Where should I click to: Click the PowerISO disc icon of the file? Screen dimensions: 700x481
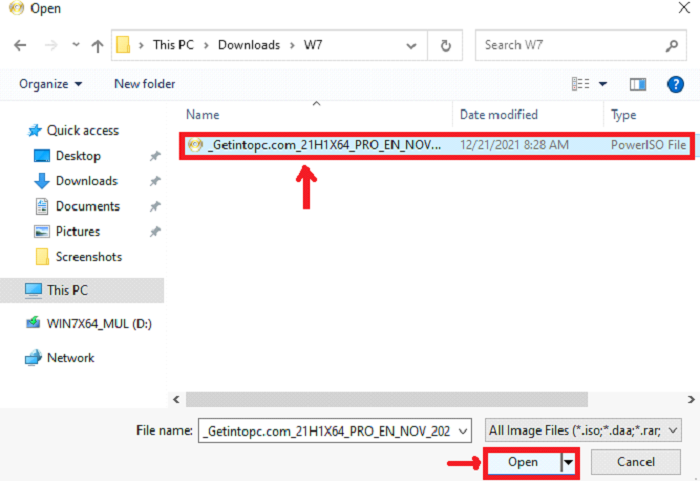[195, 145]
